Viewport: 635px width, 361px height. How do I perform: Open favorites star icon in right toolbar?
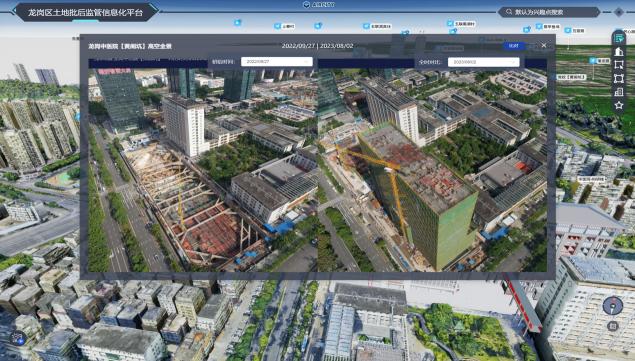coord(619,105)
